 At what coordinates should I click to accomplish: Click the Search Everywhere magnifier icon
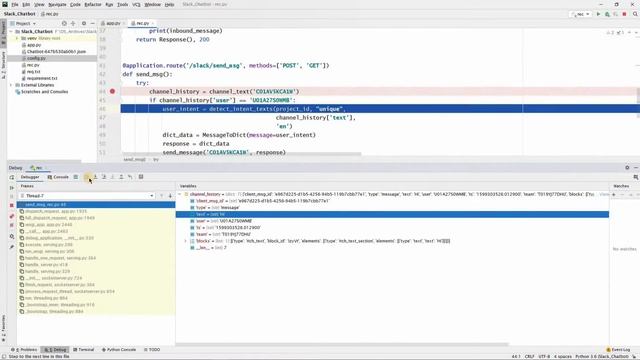(635, 14)
